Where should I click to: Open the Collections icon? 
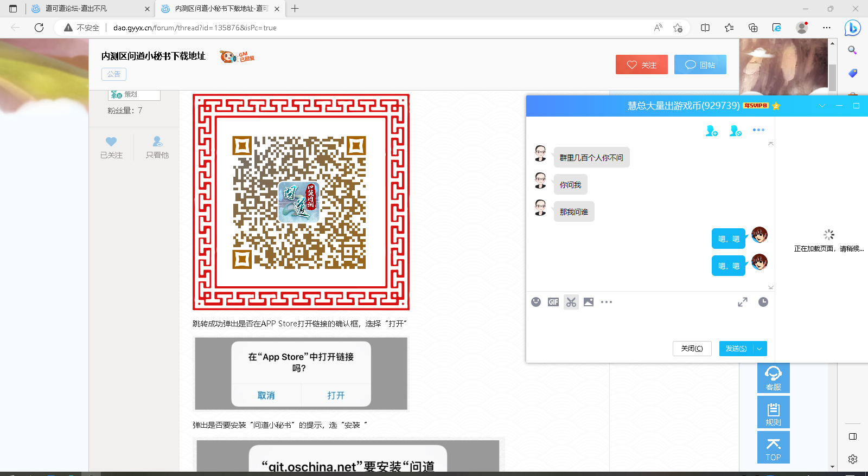pos(753,28)
